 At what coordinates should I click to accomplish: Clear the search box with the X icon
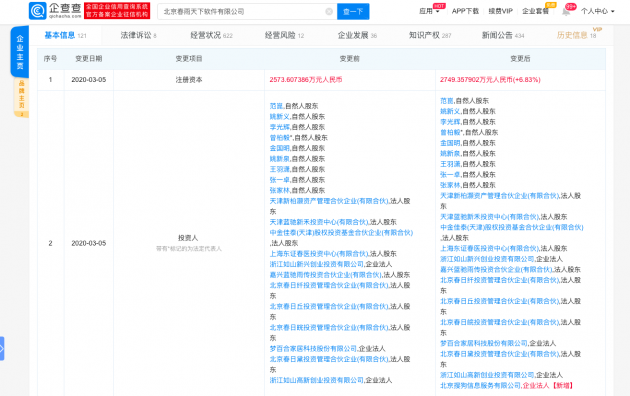tap(329, 12)
